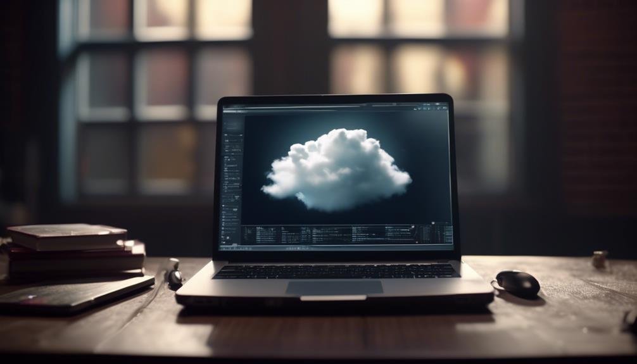Click the rightmost icon in top-right toolbar
This screenshot has width=637, height=364.
pyautogui.click(x=445, y=108)
